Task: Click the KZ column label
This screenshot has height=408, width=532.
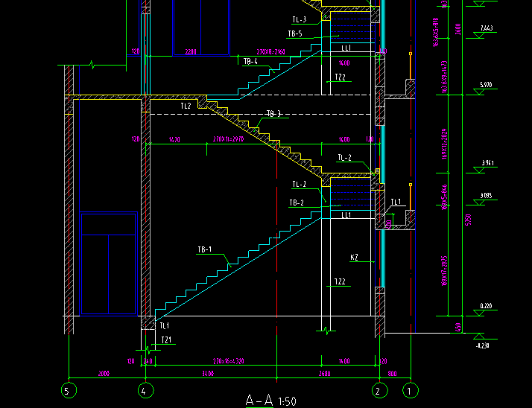Action: coord(354,258)
